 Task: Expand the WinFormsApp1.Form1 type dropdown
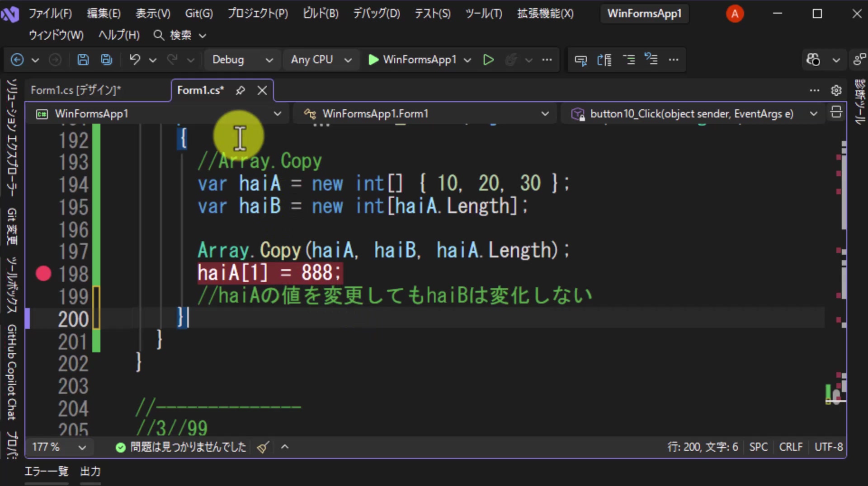[x=545, y=114]
